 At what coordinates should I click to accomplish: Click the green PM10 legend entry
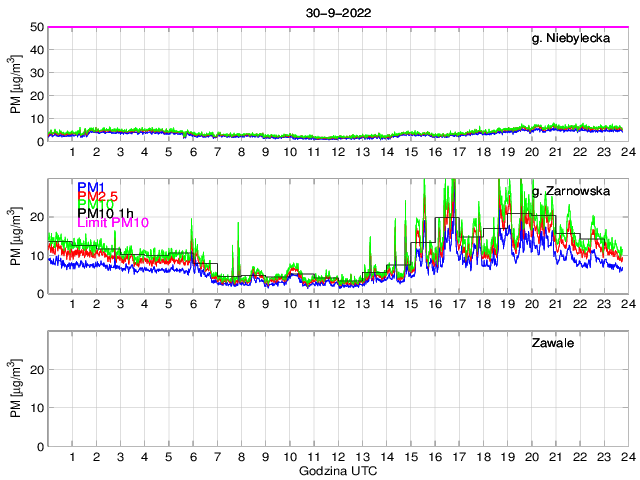point(96,211)
